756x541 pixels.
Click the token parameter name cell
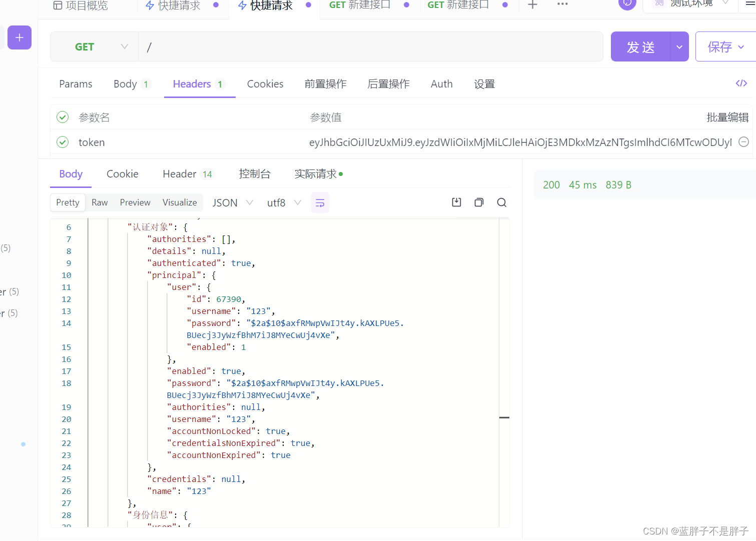92,142
